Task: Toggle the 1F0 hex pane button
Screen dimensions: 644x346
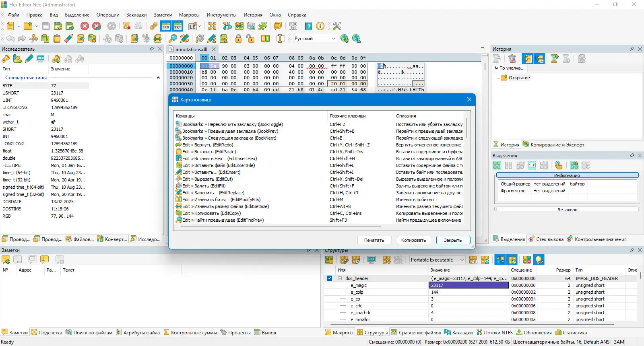Action: pyautogui.click(x=166, y=26)
